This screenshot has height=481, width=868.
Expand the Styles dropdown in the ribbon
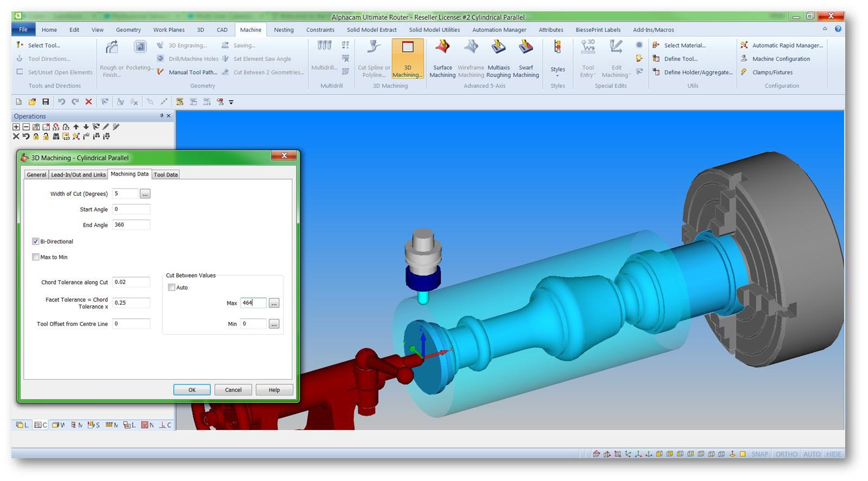coord(557,59)
